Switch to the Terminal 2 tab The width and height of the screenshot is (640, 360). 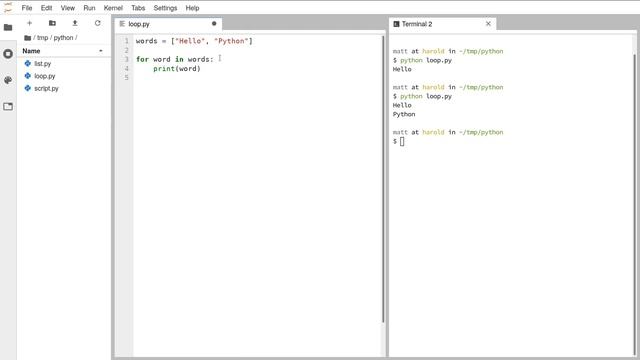442,24
